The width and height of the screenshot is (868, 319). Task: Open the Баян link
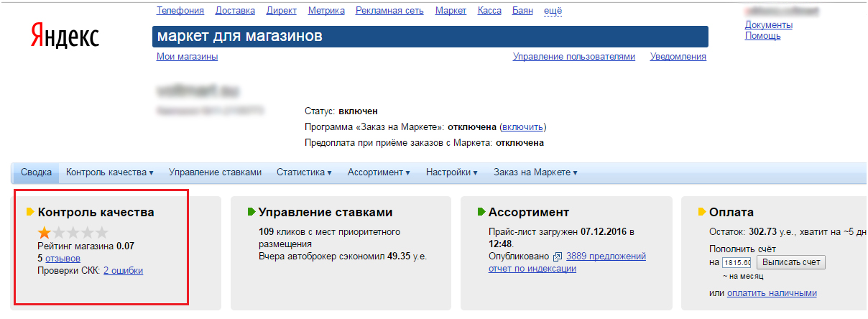tap(523, 11)
